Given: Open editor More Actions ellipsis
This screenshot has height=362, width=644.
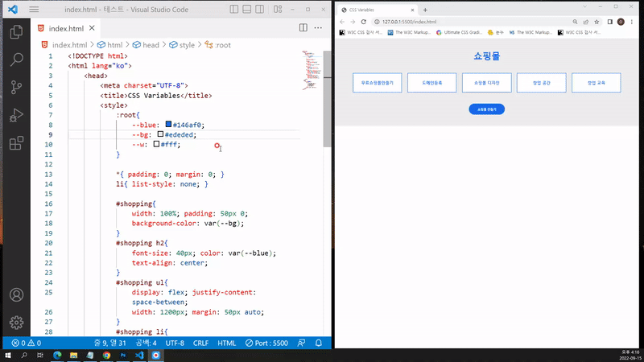Looking at the screenshot, I should point(318,28).
